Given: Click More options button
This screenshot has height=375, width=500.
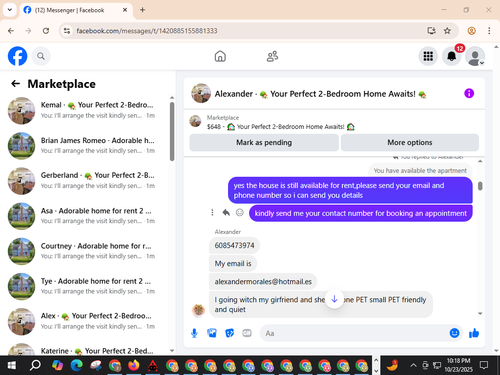Looking at the screenshot, I should click(410, 143).
